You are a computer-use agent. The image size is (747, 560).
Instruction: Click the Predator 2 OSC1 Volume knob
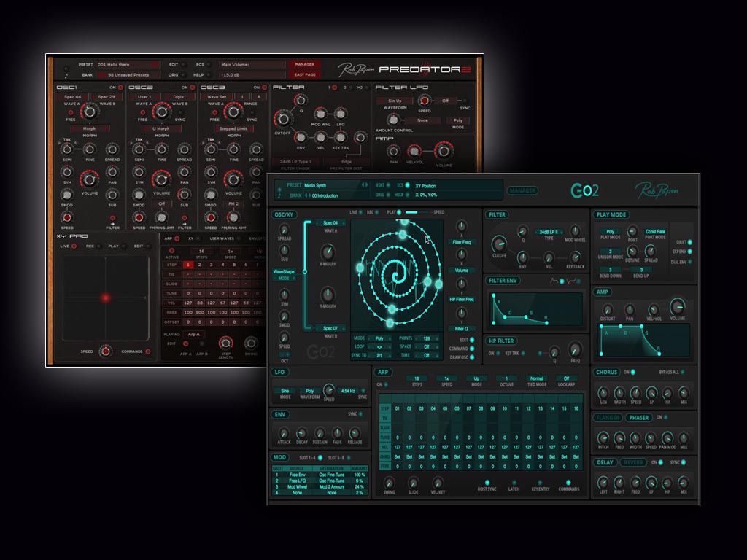click(x=89, y=177)
